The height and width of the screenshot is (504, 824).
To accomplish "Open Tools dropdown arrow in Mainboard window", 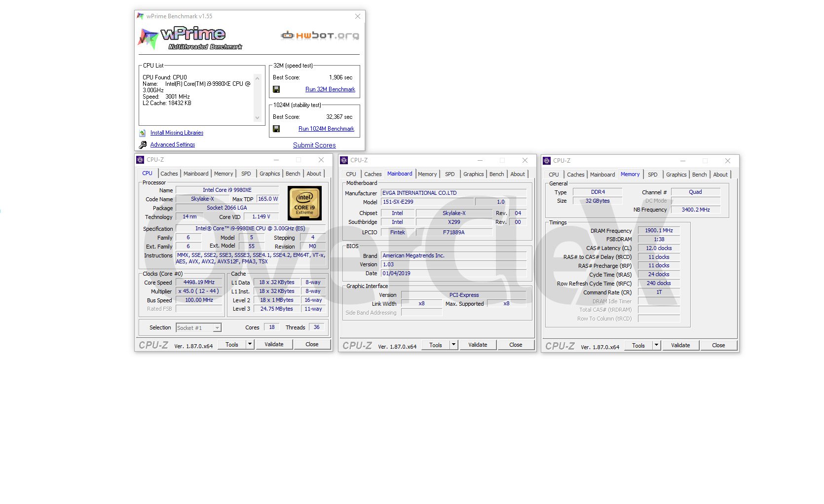I will [454, 345].
